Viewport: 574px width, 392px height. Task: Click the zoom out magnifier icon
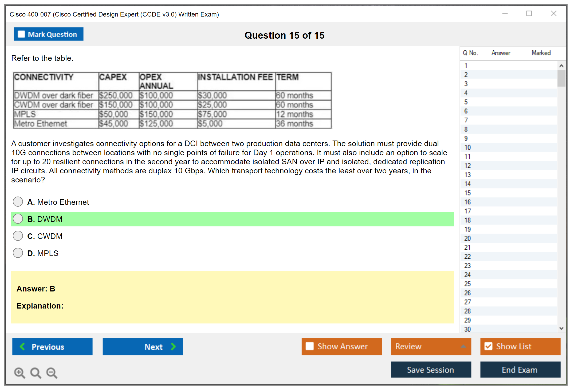pos(52,373)
